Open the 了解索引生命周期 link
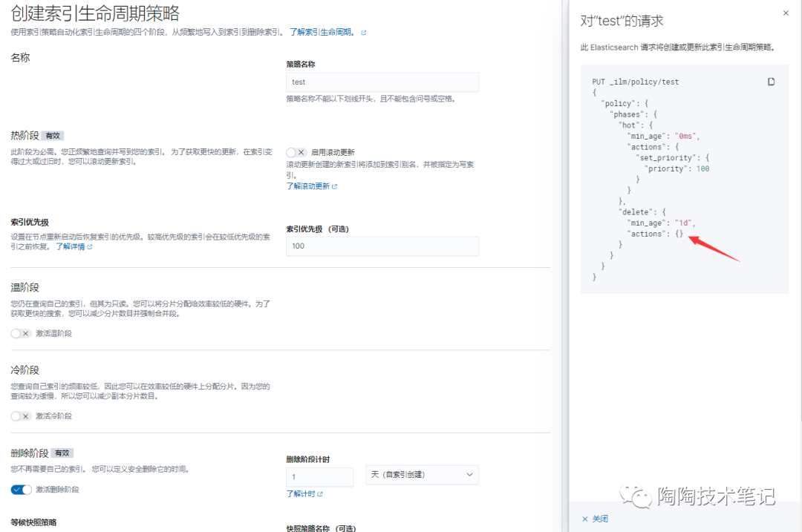Image resolution: width=802 pixels, height=532 pixels. point(322,32)
